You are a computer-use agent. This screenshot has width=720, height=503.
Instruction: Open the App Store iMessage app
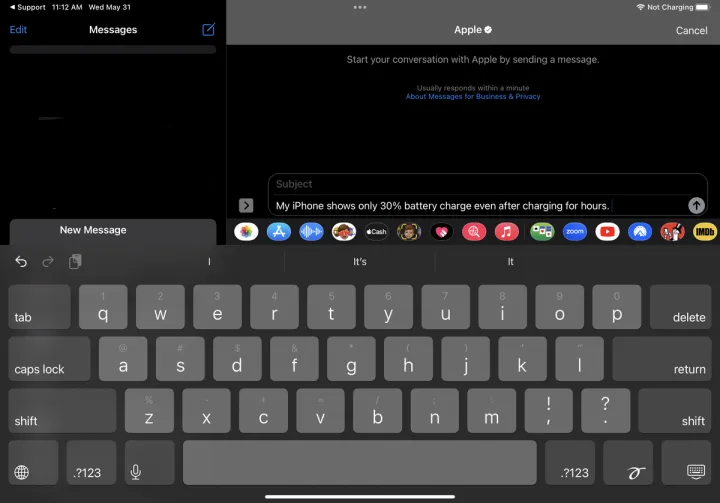pyautogui.click(x=279, y=231)
